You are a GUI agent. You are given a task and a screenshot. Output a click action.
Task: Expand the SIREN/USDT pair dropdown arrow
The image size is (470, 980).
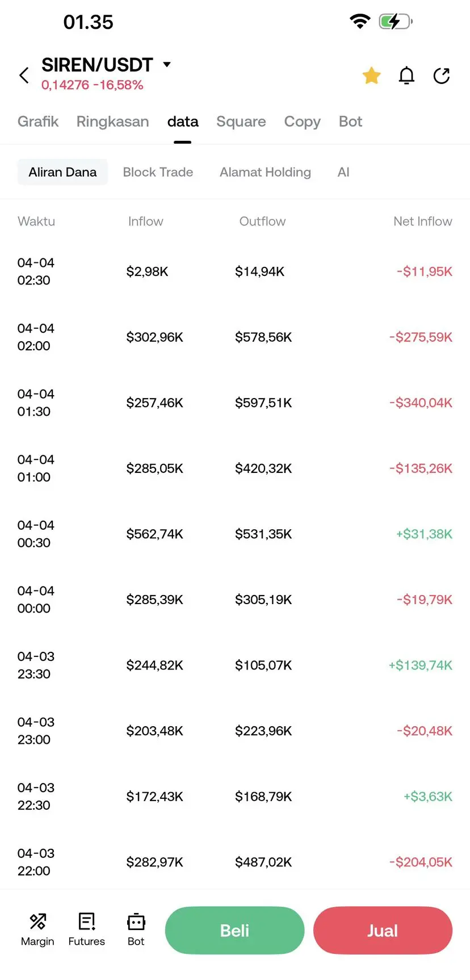click(x=167, y=64)
